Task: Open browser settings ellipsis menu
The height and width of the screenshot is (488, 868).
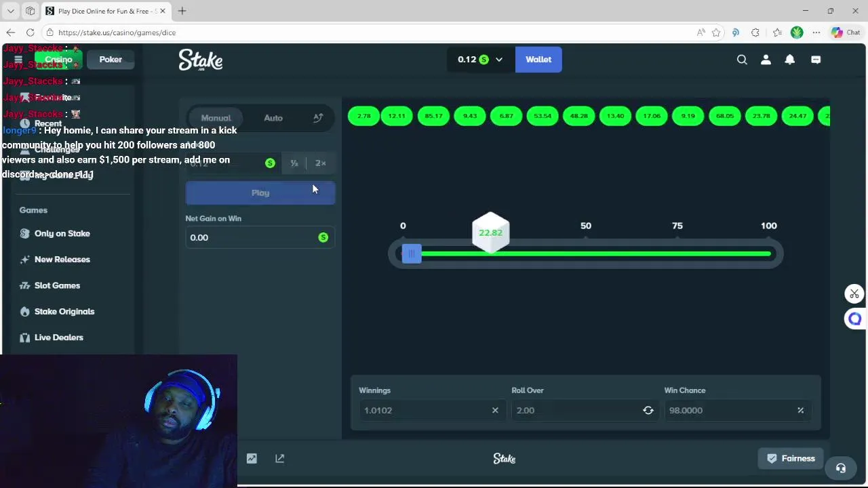Action: 816,33
